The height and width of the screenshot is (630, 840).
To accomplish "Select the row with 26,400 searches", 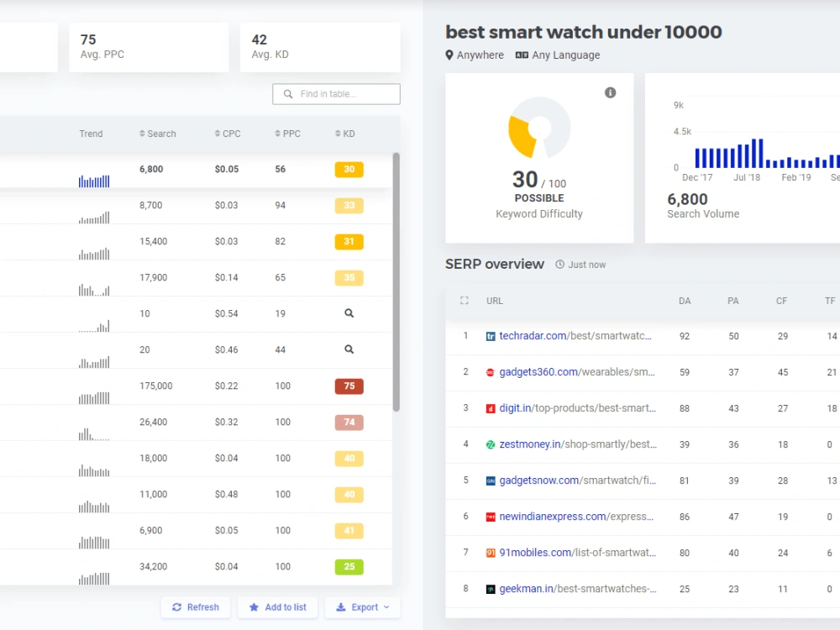I will pyautogui.click(x=196, y=423).
